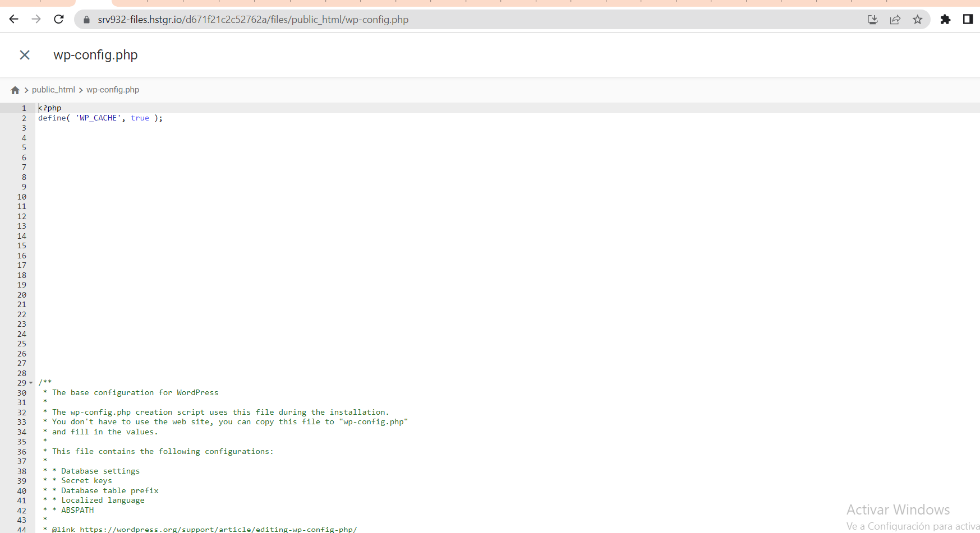Collapse comment block at line 29

(31, 383)
